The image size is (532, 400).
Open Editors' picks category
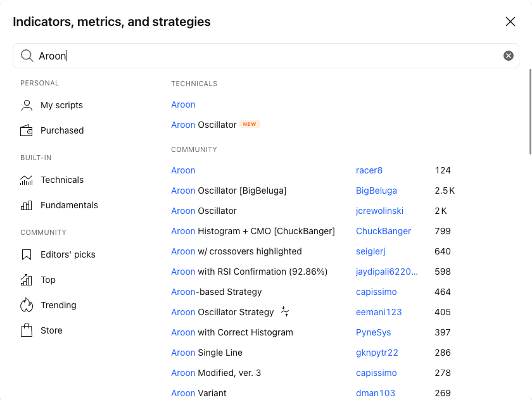click(x=68, y=254)
